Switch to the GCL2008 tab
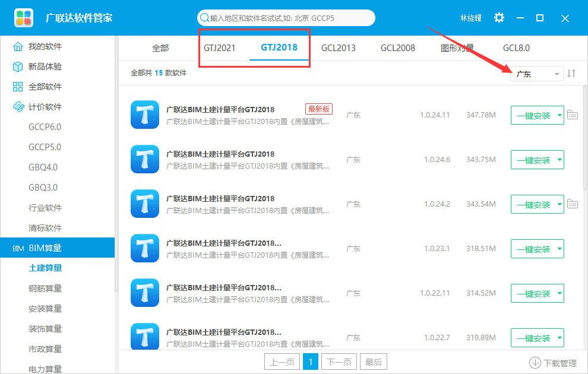Screen dimensions: 588x374 pyautogui.click(x=398, y=48)
